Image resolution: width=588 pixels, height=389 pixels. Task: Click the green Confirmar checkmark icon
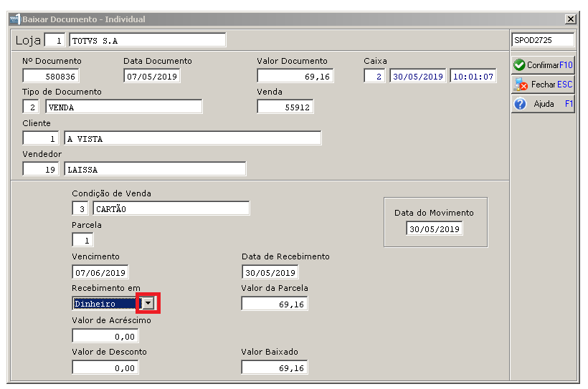click(x=519, y=64)
